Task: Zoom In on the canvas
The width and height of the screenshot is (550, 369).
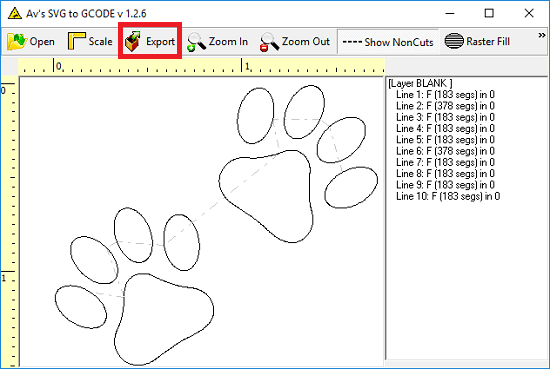Action: click(x=217, y=41)
